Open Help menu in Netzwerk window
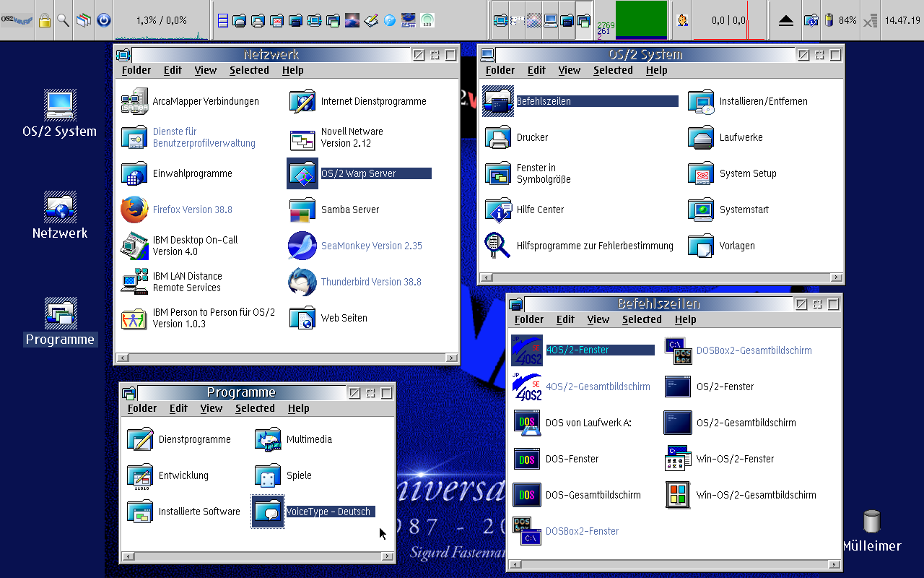 pyautogui.click(x=292, y=70)
